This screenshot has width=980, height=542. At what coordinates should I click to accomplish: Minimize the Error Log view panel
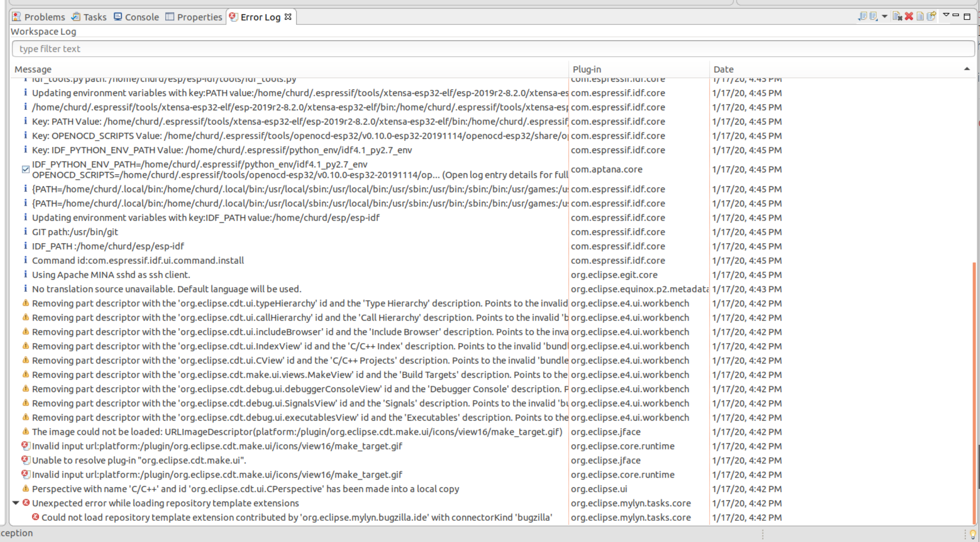955,15
